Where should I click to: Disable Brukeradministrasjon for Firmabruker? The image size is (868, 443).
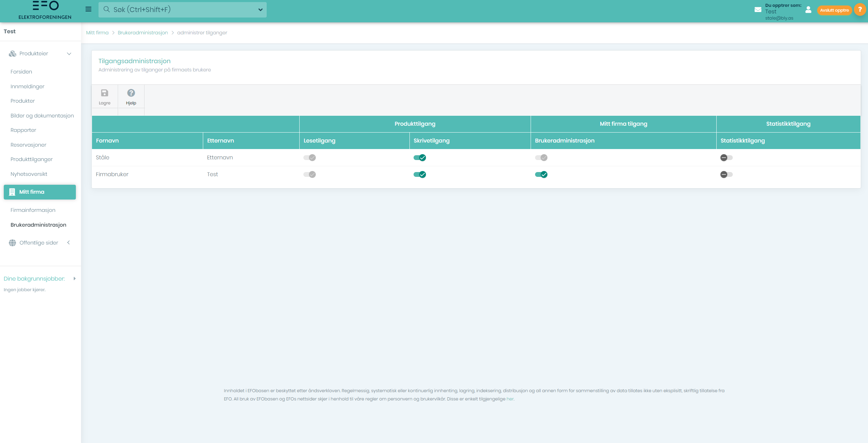coord(541,174)
